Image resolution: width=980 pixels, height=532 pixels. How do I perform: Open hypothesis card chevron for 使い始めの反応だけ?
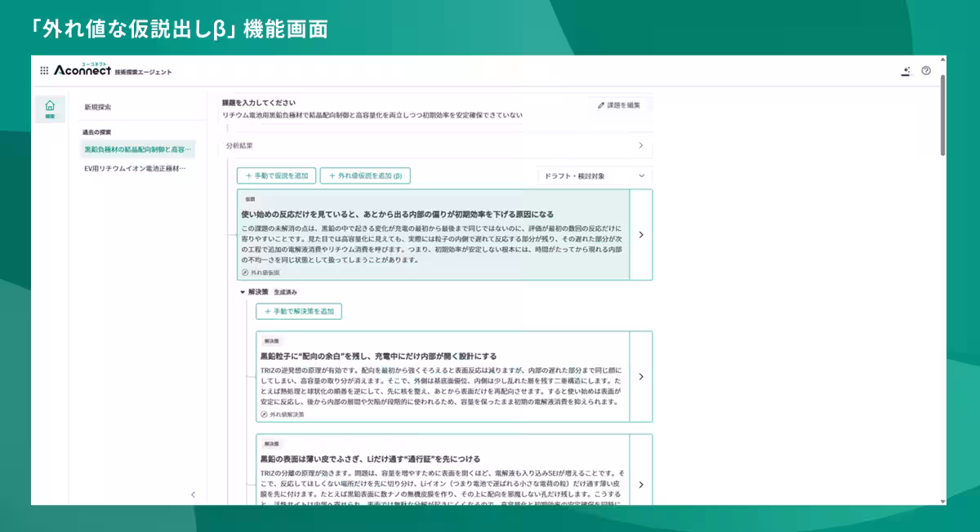tap(641, 235)
